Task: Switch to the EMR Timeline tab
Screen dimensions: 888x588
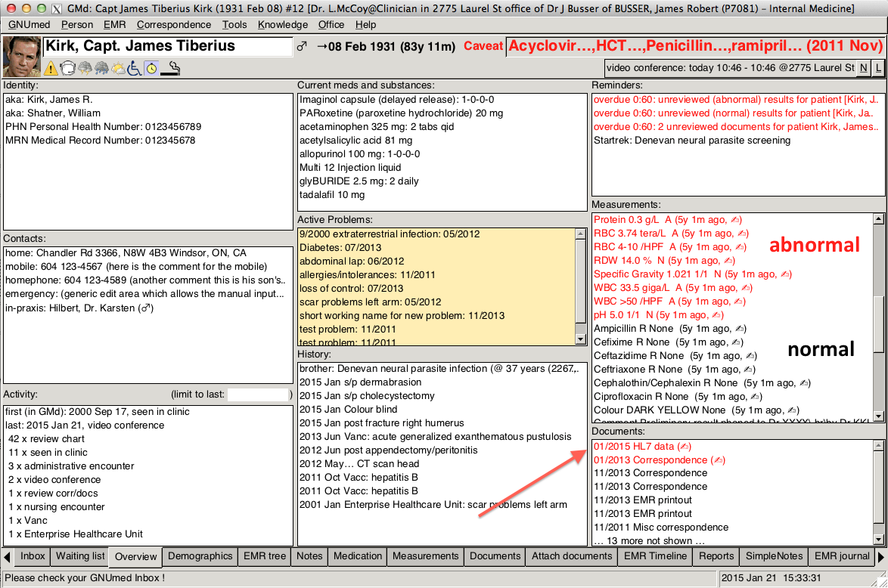Action: tap(655, 556)
